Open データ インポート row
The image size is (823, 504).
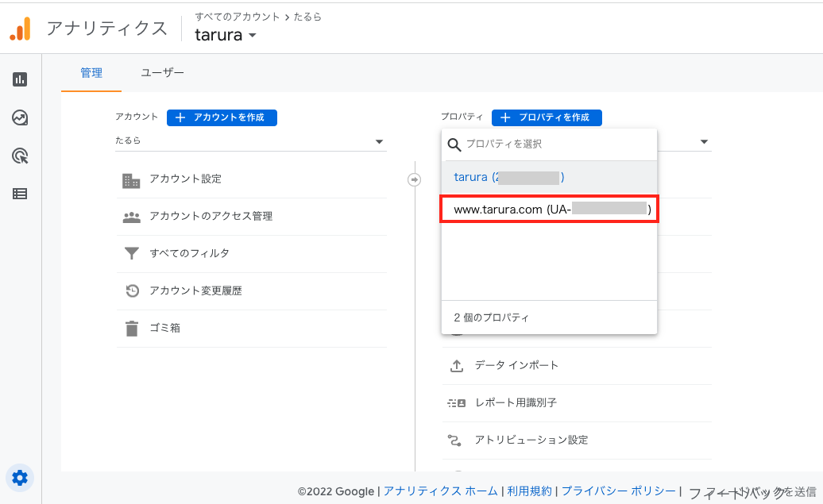point(577,366)
